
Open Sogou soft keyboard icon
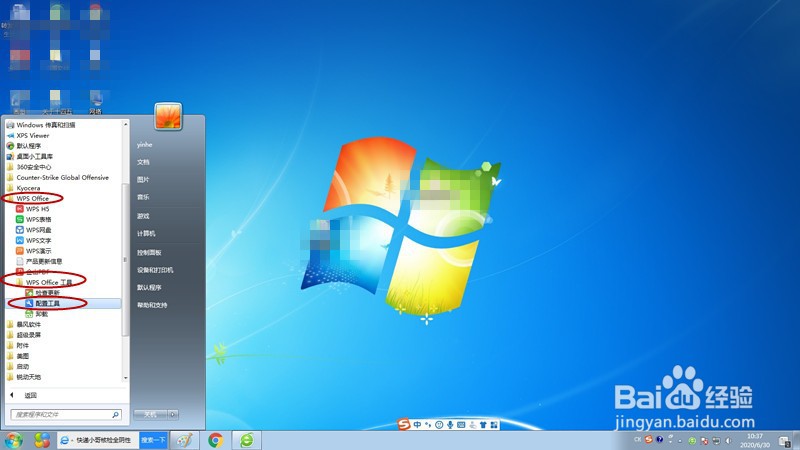click(x=461, y=424)
